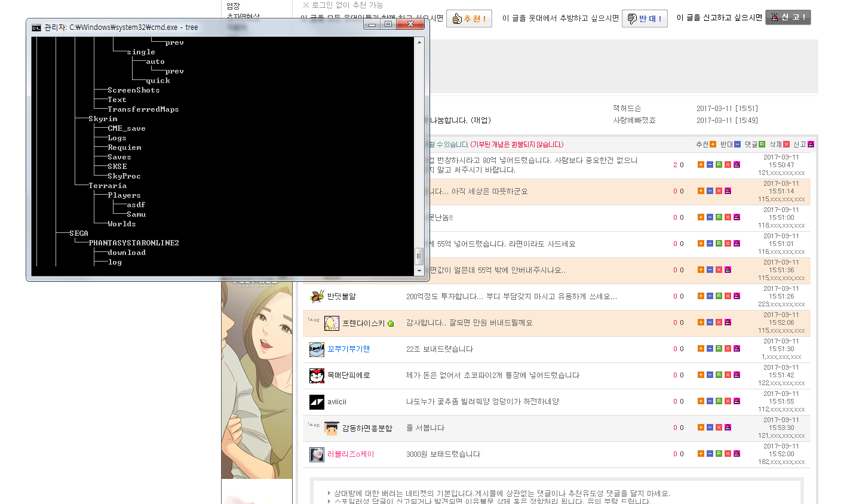Click the cmd window scrollbar down arrow

[x=419, y=271]
